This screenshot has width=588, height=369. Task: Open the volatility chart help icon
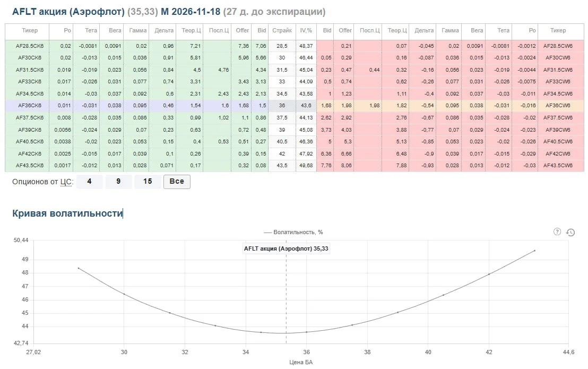point(557,231)
